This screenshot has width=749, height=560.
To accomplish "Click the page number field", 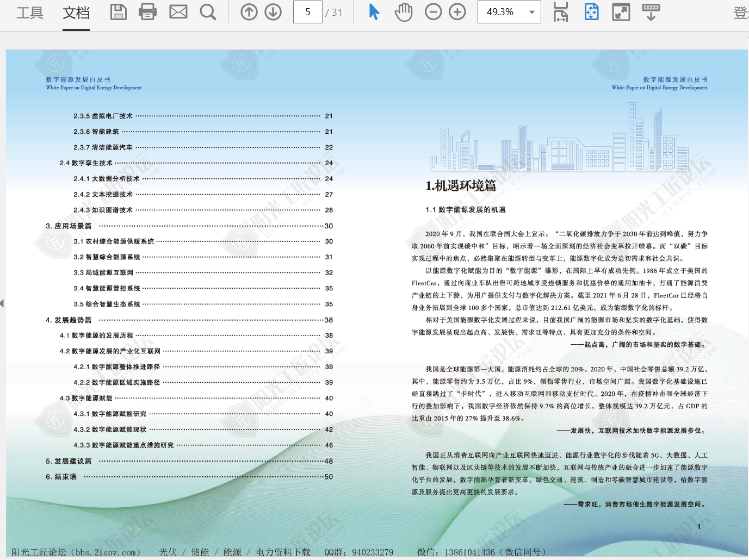I will coord(308,12).
